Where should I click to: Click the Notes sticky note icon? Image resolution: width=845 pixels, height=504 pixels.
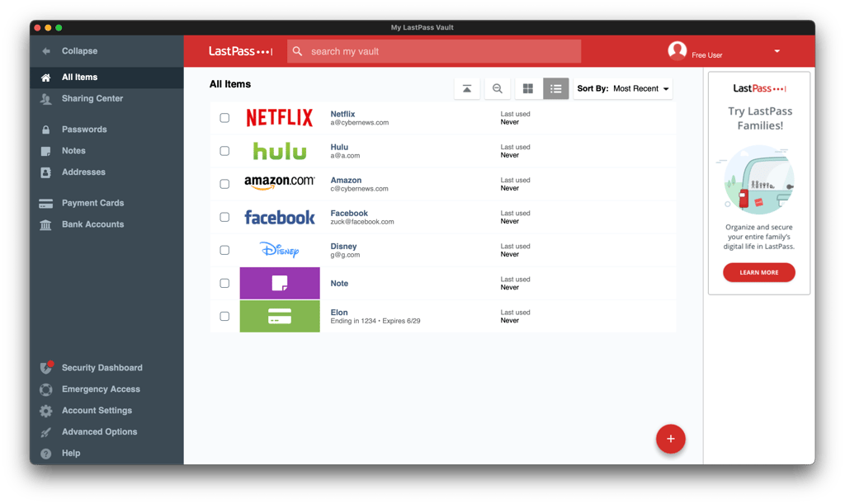pyautogui.click(x=46, y=151)
